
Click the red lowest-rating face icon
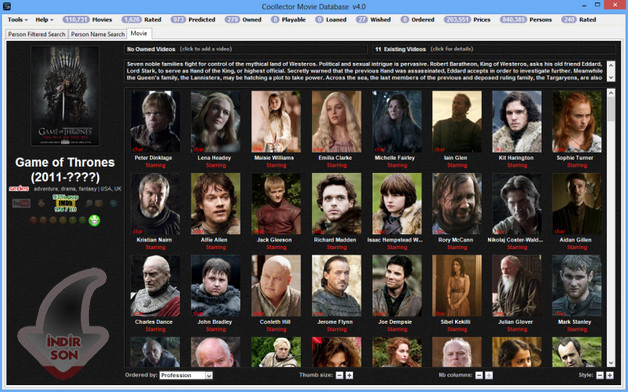[33, 220]
